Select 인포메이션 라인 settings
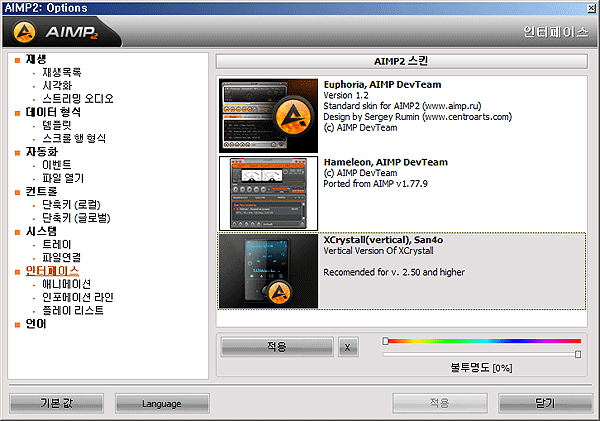The width and height of the screenshot is (600, 421). 78,297
